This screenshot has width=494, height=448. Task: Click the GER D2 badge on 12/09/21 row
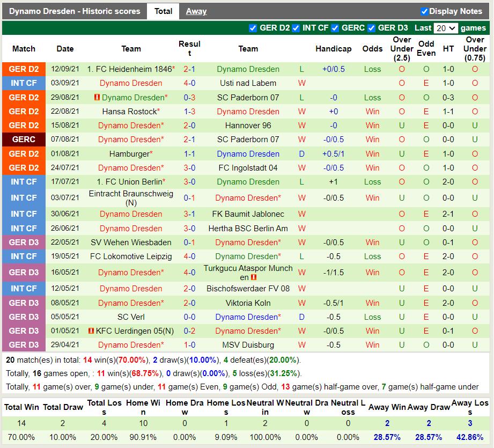pos(24,69)
